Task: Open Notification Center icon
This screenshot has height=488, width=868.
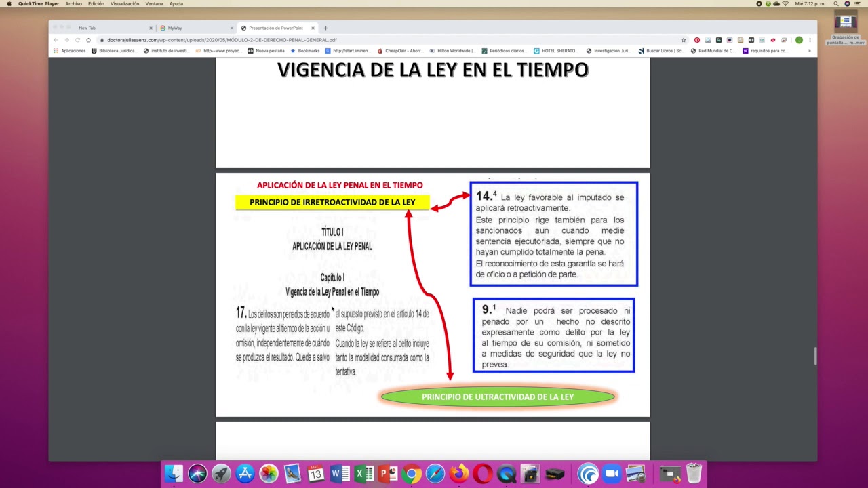Action: coord(859,4)
